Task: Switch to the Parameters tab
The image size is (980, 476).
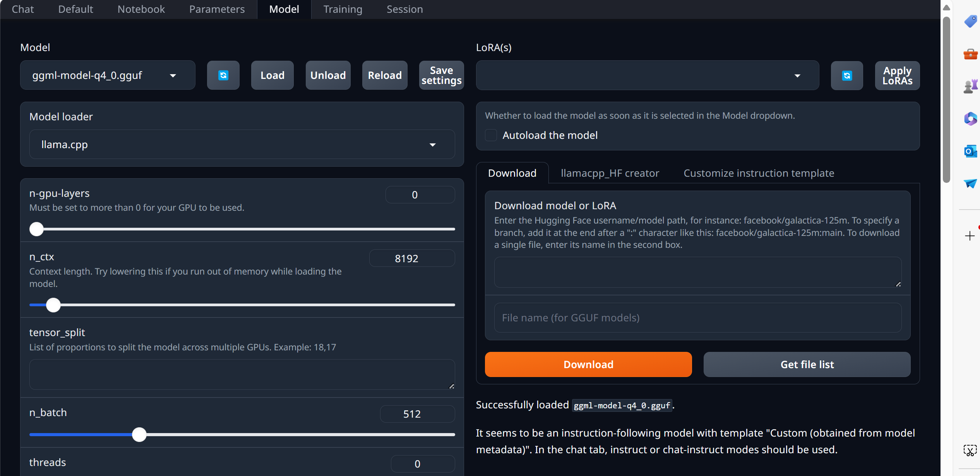Action: 217,9
